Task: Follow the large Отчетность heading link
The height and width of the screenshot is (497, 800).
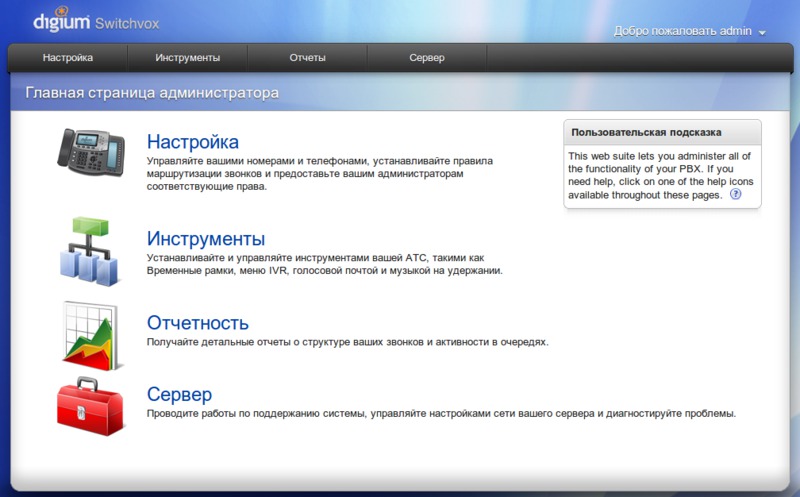Action: click(x=198, y=323)
